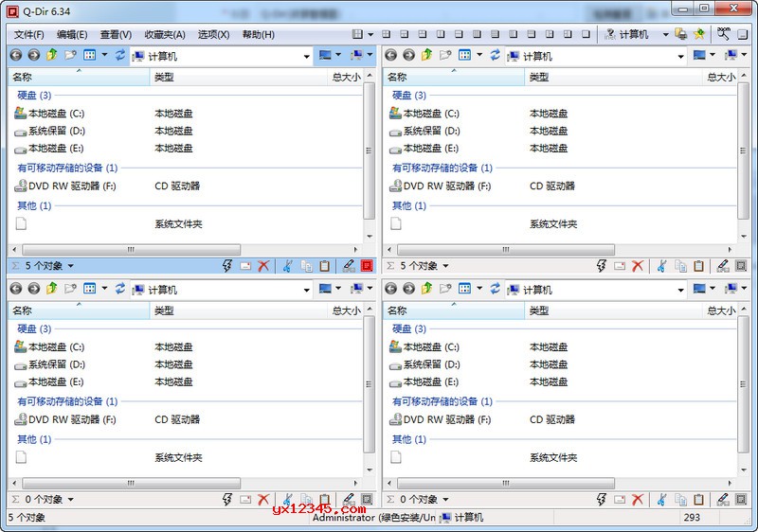
Task: Delete via red X in bottom-right pane
Action: (638, 499)
